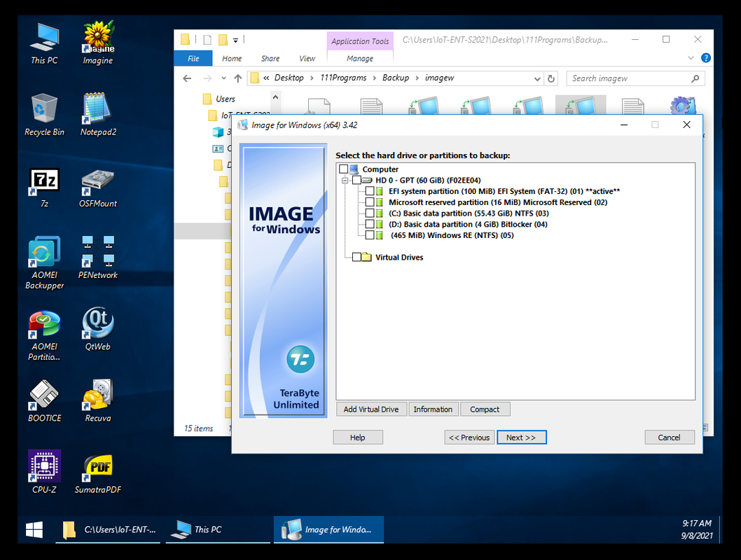Go up one folder level in Explorer

click(x=238, y=78)
